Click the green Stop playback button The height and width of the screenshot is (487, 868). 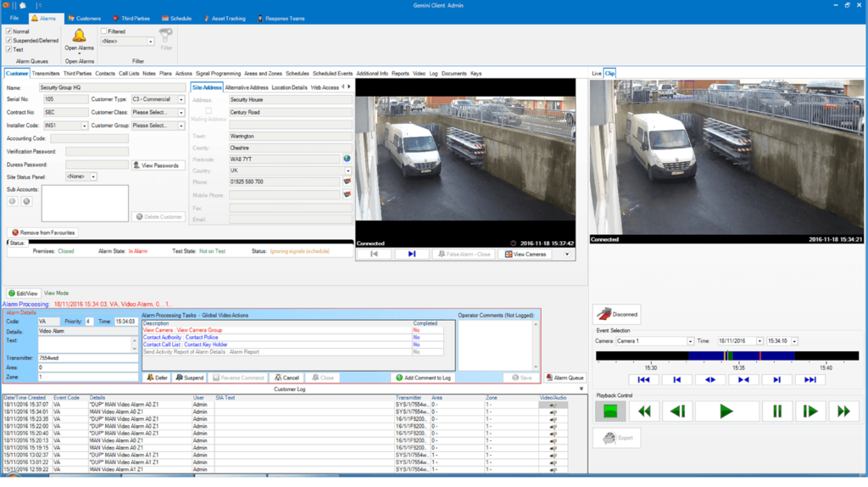[609, 411]
